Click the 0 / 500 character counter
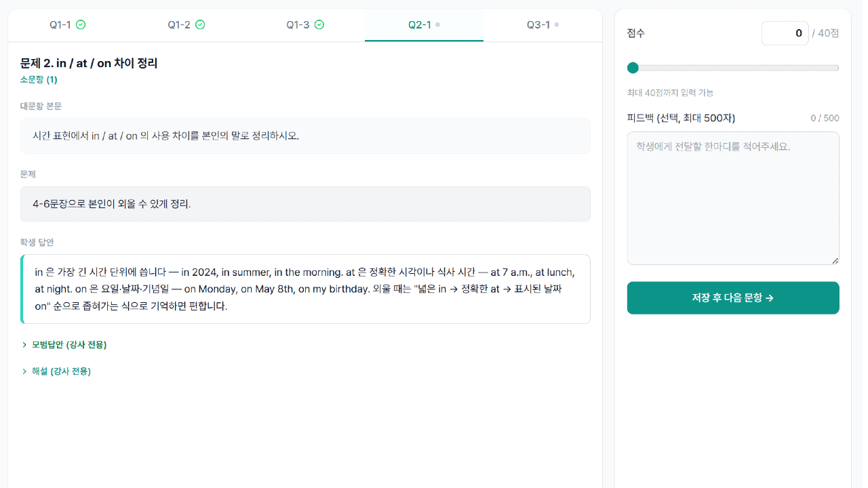 pos(825,119)
